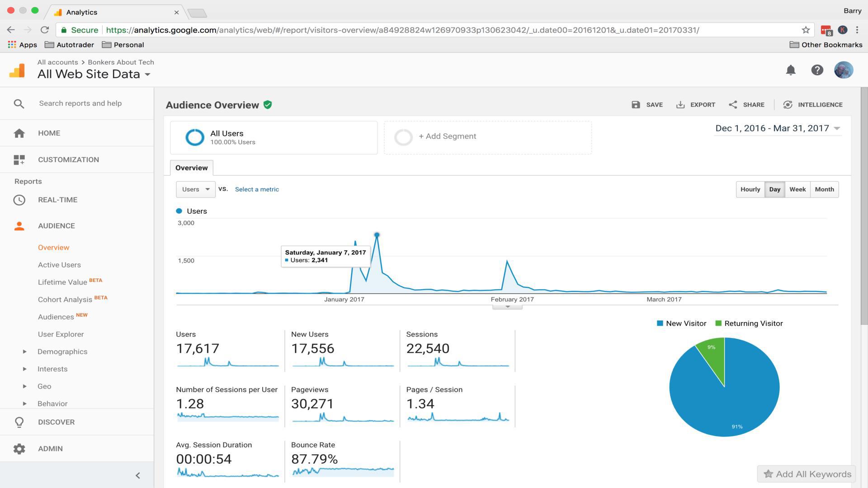Click the Cohort Analysis menu item

tap(65, 299)
